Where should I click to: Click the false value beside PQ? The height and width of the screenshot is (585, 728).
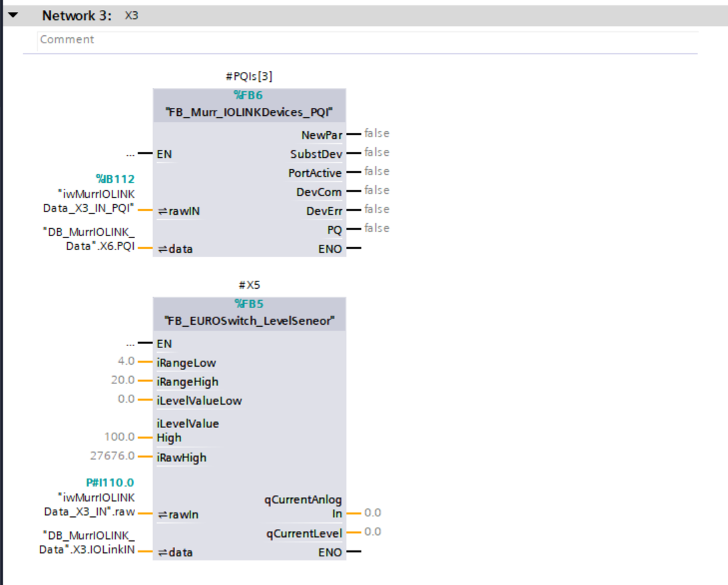[x=377, y=228]
